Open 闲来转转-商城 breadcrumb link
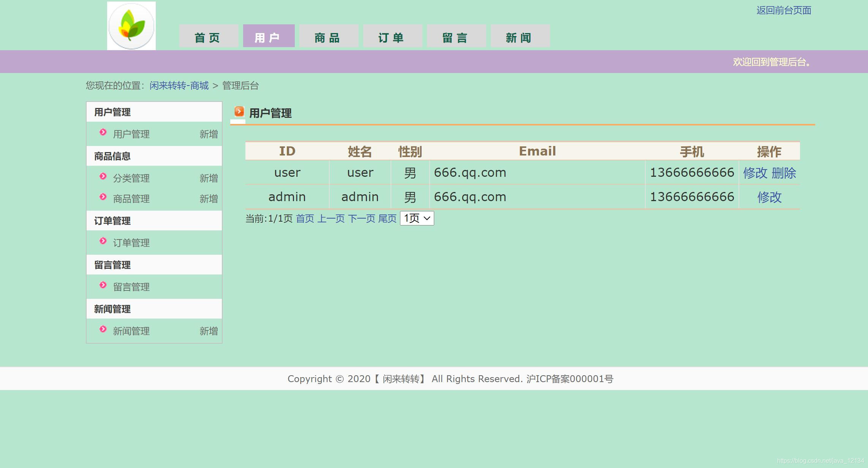Screen dimensions: 868x468 coord(179,86)
